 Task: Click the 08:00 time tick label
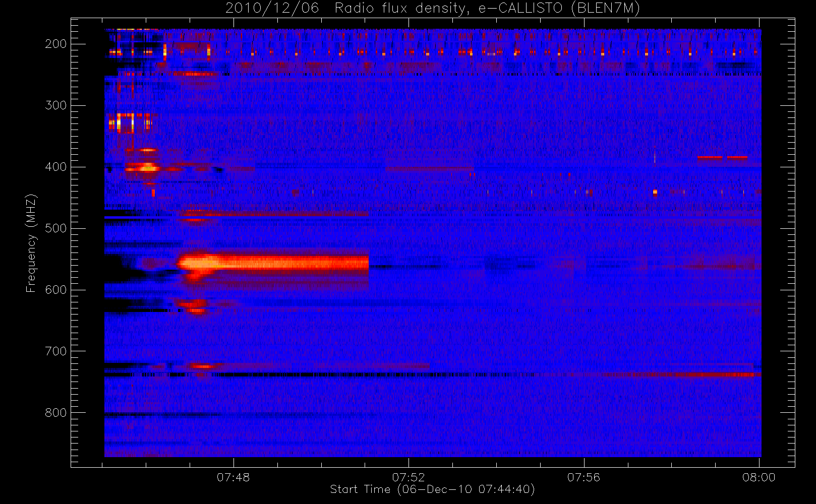click(759, 477)
